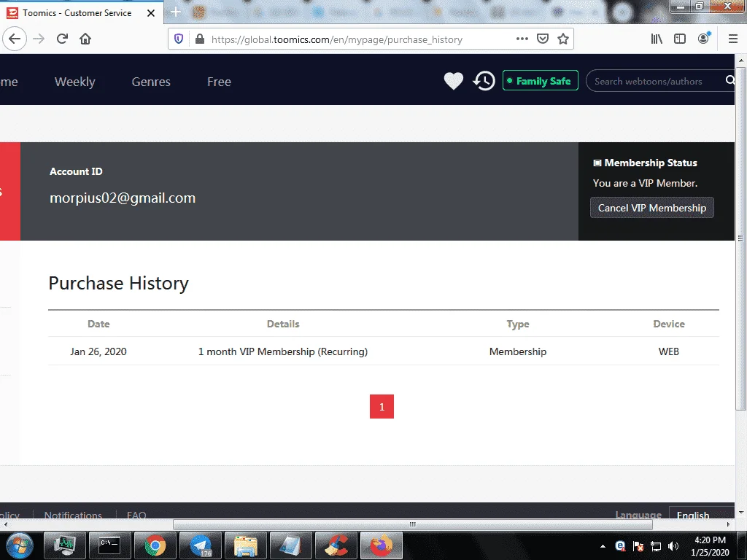Open the Firefox Library icon
This screenshot has width=747, height=560.
(x=657, y=39)
